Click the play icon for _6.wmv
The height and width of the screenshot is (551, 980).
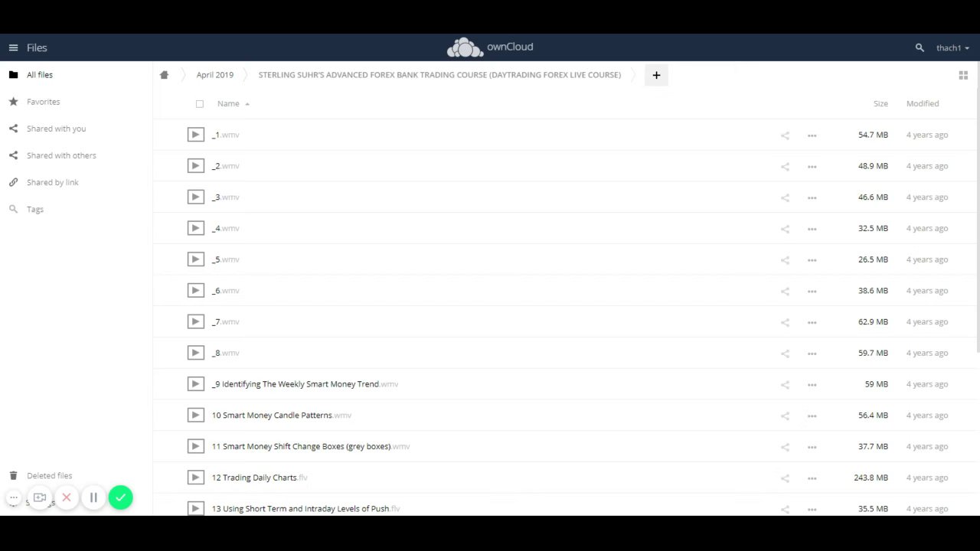coord(196,291)
